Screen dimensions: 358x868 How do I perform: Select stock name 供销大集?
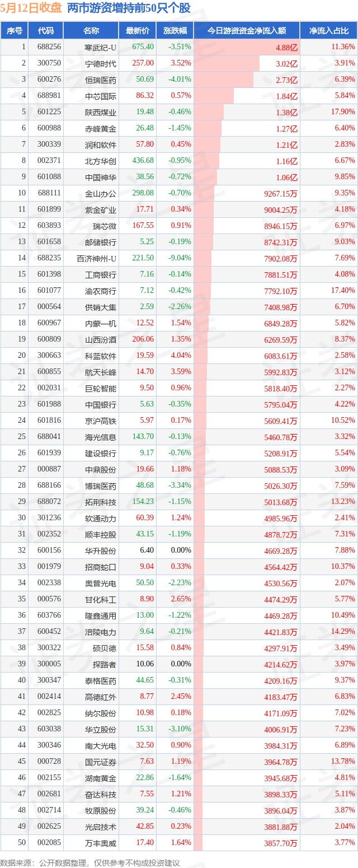tap(100, 307)
